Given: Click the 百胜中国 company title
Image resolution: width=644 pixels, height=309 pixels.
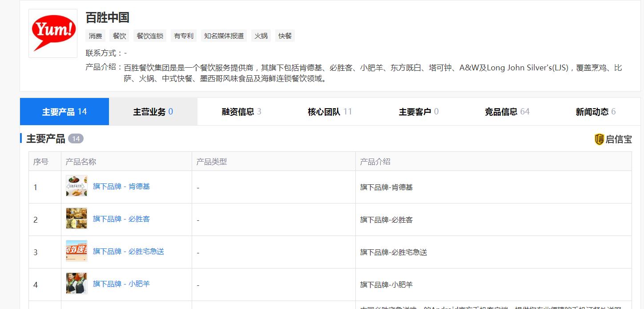Looking at the screenshot, I should 107,17.
